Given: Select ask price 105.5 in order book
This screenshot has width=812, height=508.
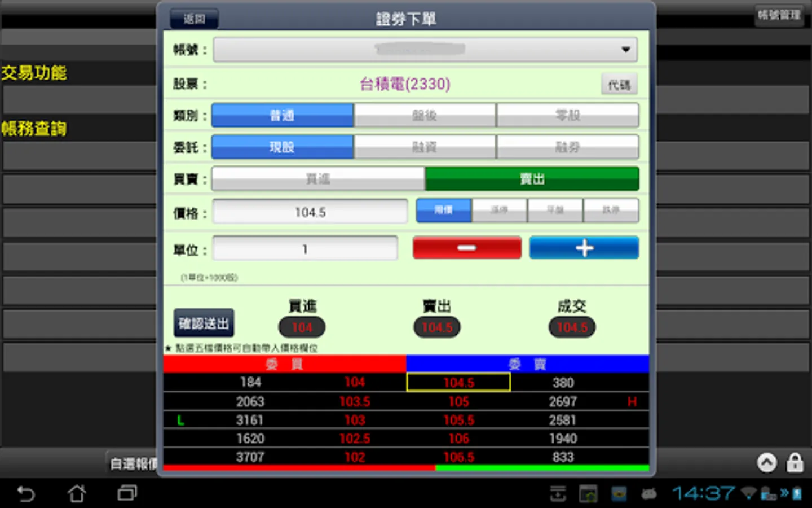Looking at the screenshot, I should click(x=458, y=420).
